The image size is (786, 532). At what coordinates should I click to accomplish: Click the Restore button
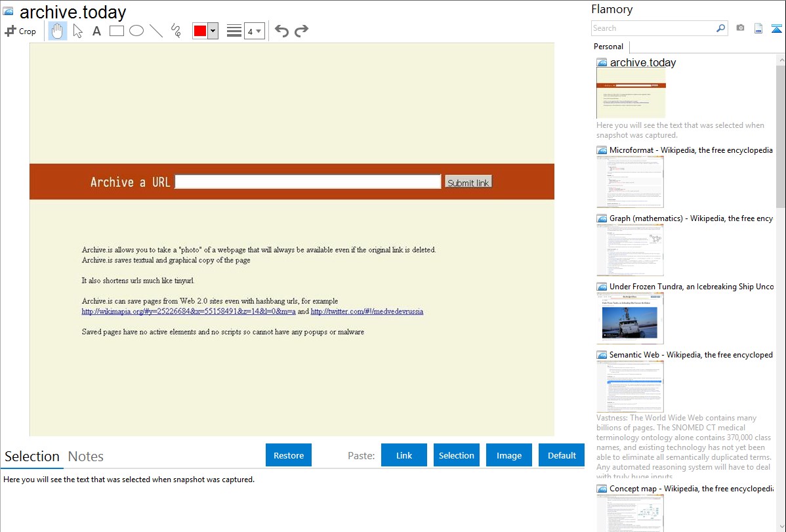coord(289,455)
